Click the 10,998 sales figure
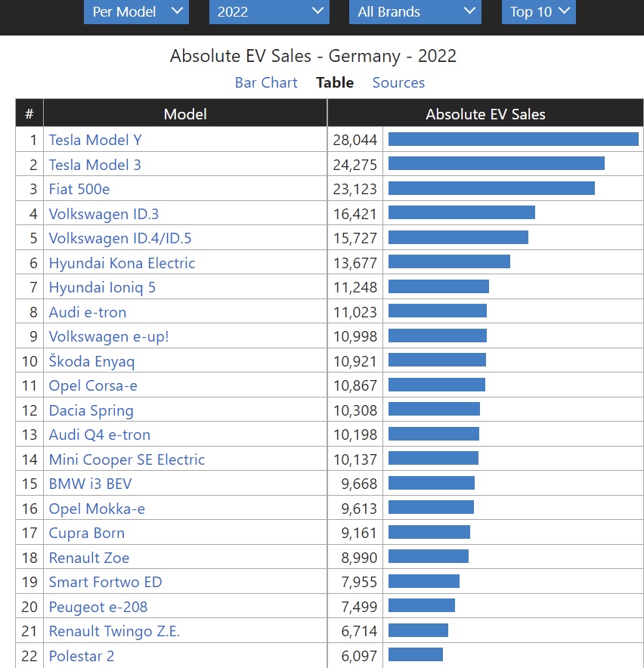Image resolution: width=644 pixels, height=668 pixels. point(355,336)
